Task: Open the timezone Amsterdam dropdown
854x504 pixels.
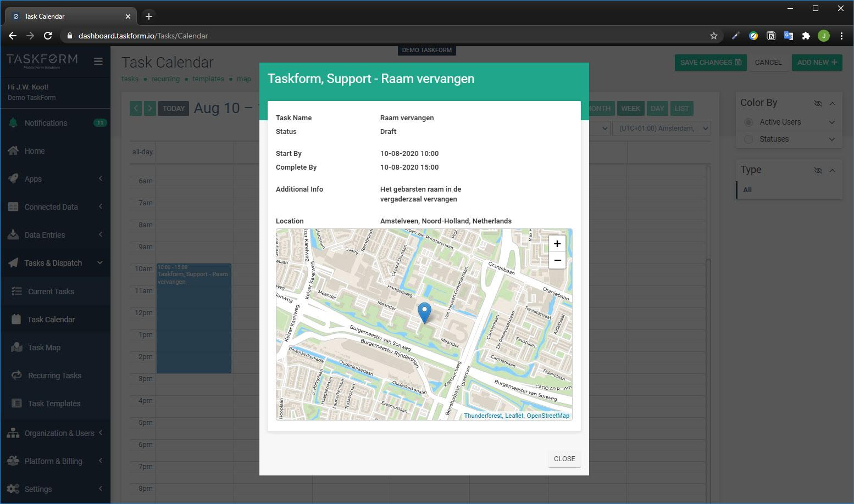Action: pos(662,128)
